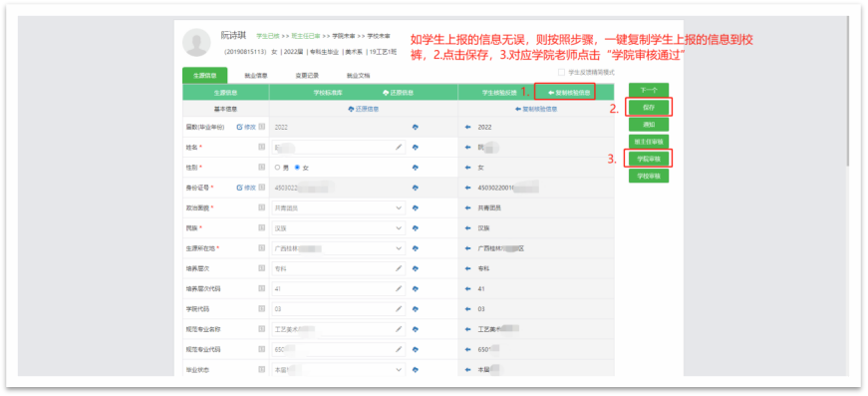Click 复制核验信息 link in 基本信息 row
The image size is (868, 396).
tap(536, 109)
